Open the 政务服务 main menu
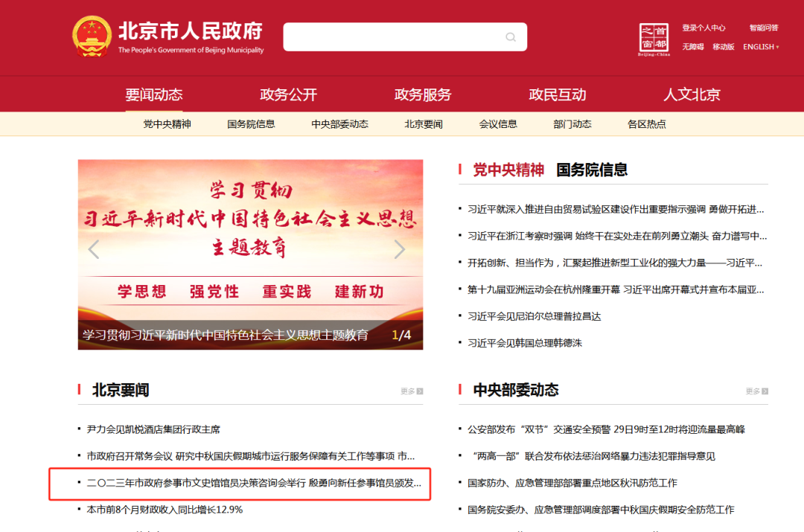 [x=423, y=94]
